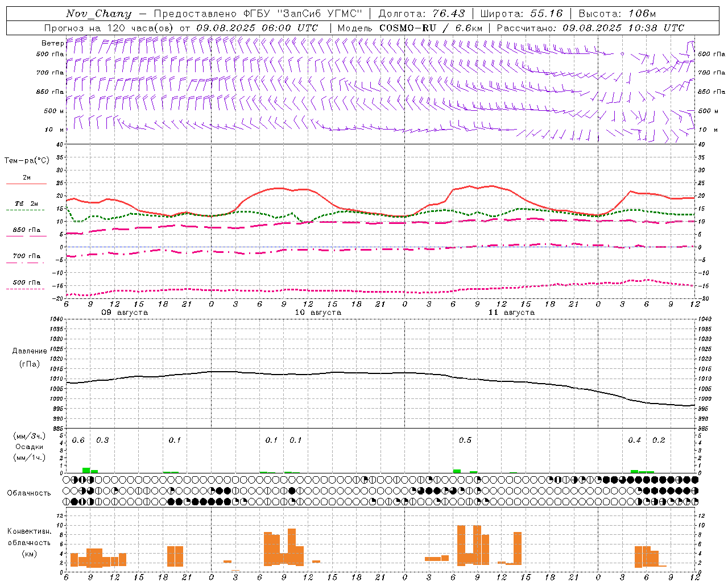The width and height of the screenshot is (728, 582).
Task: Click the 'Тем-ра(°C)' temperature panel label
Action: [x=27, y=161]
